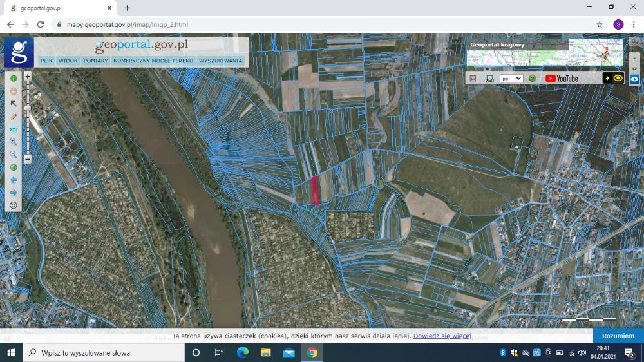Open the Windows Start menu

[x=11, y=352]
